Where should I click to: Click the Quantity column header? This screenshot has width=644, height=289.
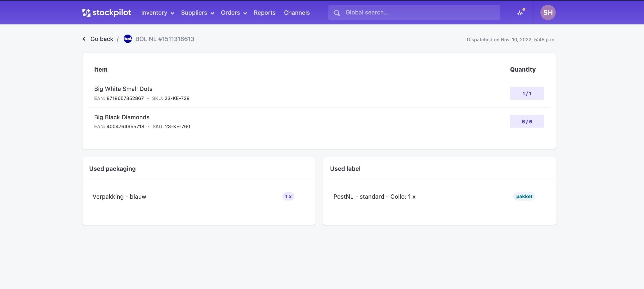point(523,69)
